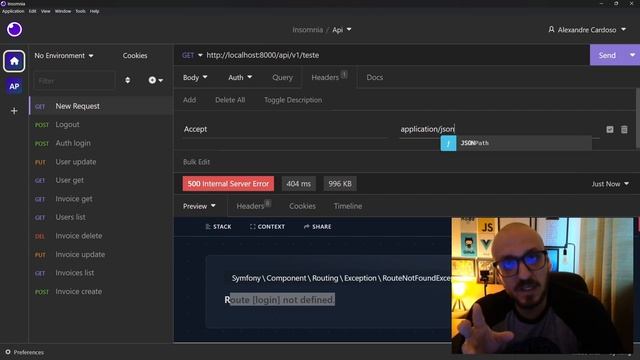640x360 pixels.
Task: Select the Invoice get request
Action: pyautogui.click(x=101, y=199)
